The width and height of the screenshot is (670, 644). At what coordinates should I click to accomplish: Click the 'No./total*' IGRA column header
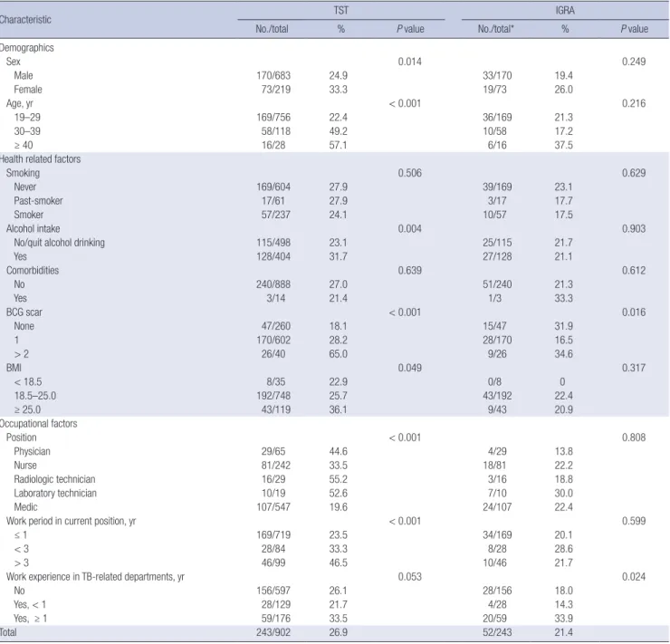tap(495, 29)
